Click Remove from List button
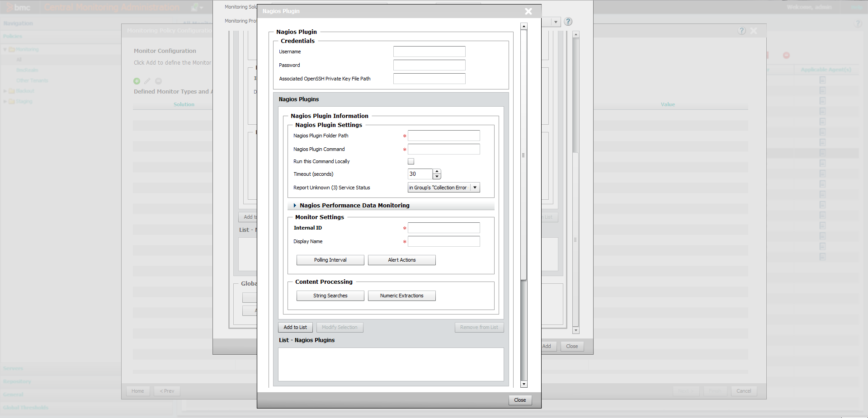This screenshot has width=868, height=418. (x=479, y=327)
